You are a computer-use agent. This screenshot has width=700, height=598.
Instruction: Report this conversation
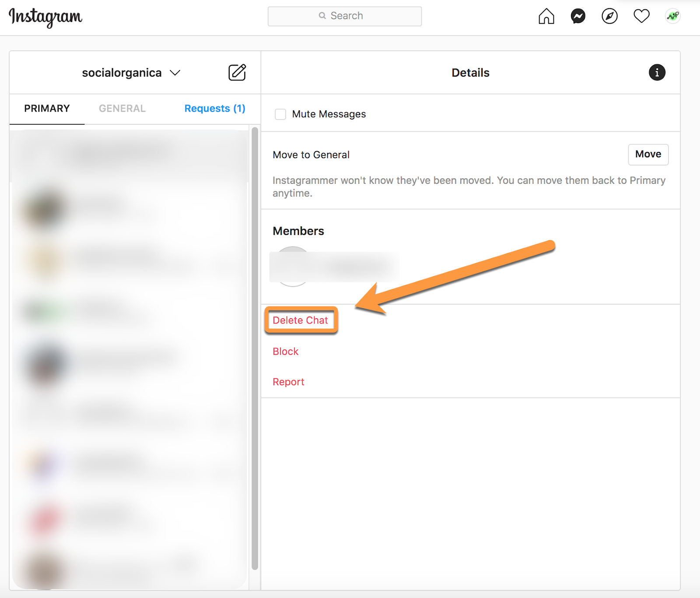[x=288, y=382]
